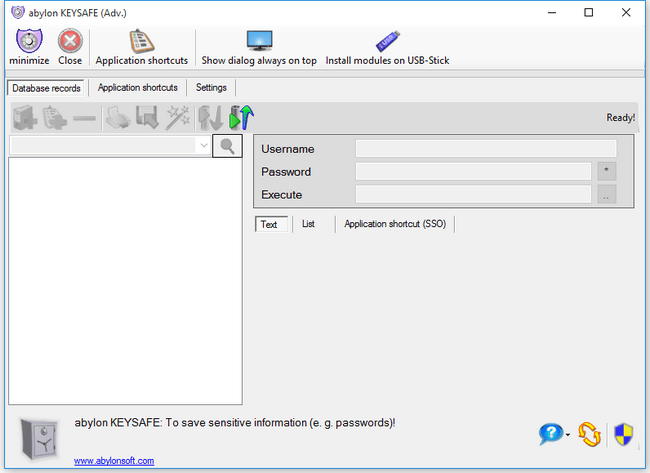Maximize the abylon KEYSAFE window

click(x=588, y=12)
